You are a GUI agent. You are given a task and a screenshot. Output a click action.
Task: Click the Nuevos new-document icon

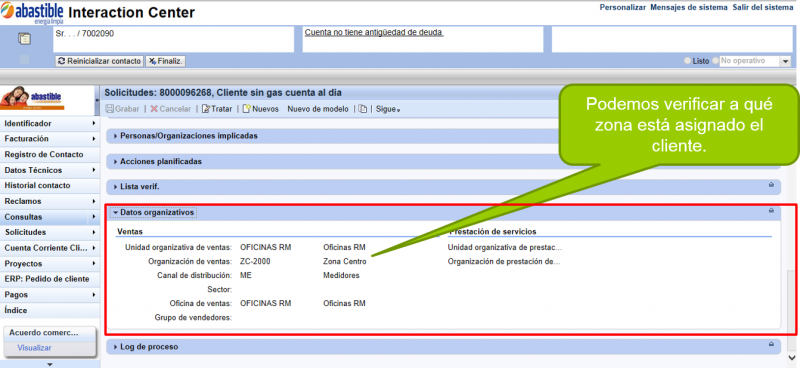pos(246,109)
